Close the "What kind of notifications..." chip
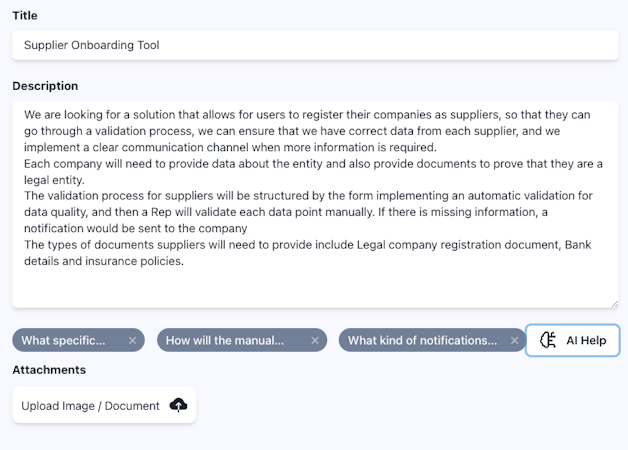Viewport: 628px width, 450px height. pyautogui.click(x=515, y=341)
